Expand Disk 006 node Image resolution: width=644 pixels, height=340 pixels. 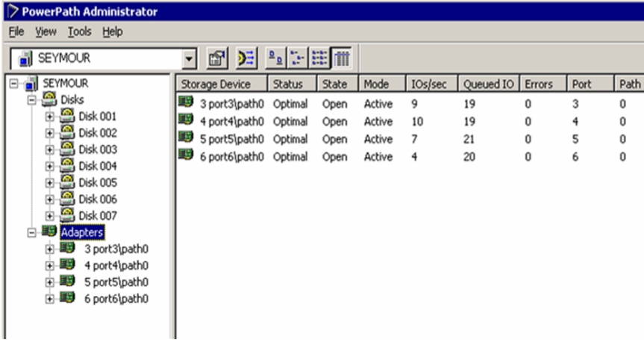click(x=50, y=200)
